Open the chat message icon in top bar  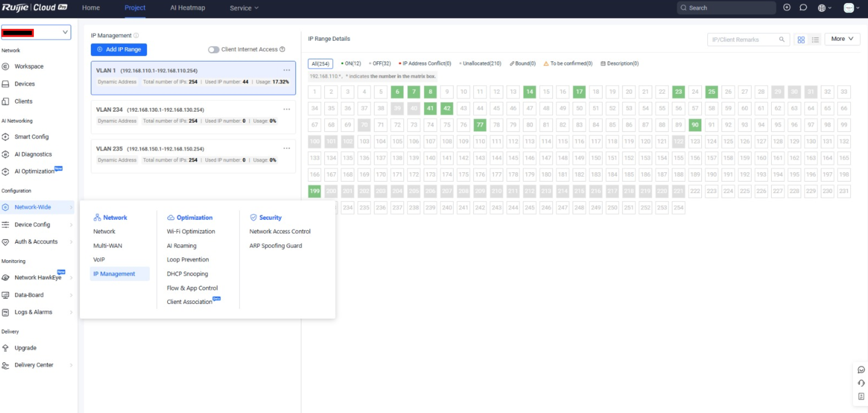(x=803, y=7)
